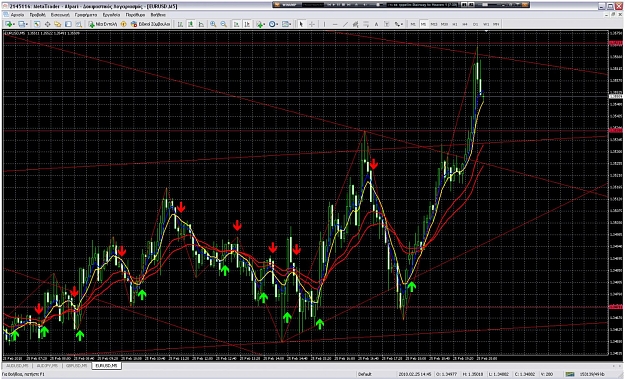Open MetaEditor with the yellow icon
The height and width of the screenshot is (379, 625).
pos(124,24)
